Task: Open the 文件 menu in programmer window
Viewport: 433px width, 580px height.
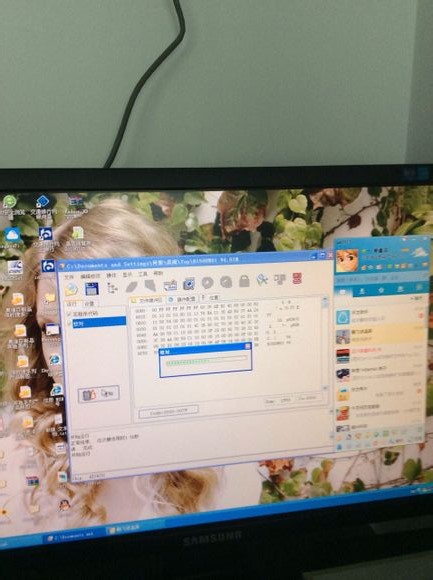Action: (x=69, y=277)
